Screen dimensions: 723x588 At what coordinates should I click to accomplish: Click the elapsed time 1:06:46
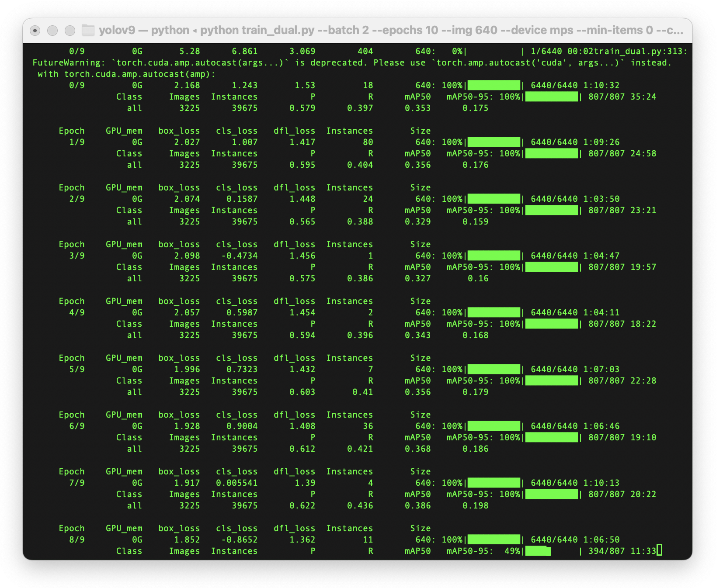(601, 426)
